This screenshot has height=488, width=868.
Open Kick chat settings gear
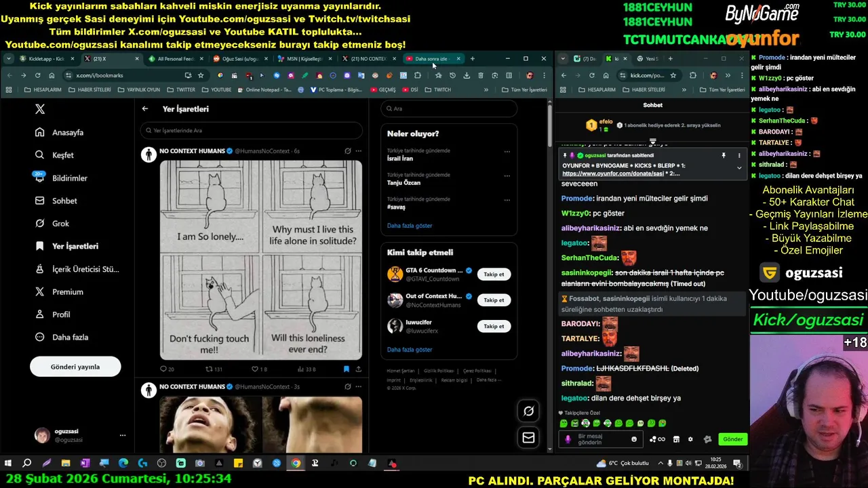click(690, 439)
